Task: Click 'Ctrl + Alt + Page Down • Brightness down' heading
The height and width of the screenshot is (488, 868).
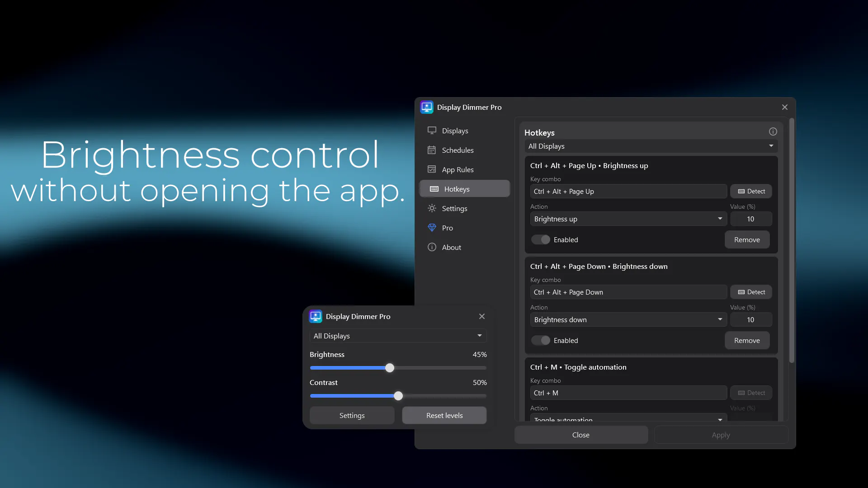Action: (599, 266)
